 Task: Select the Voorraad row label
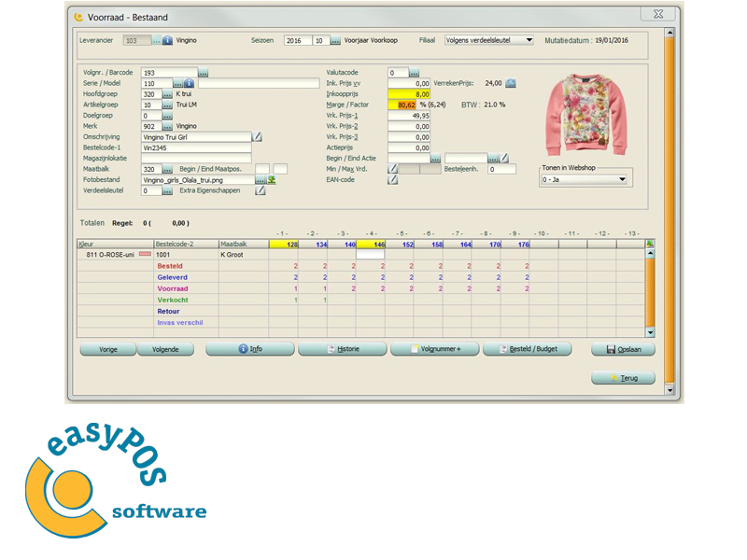coord(173,289)
